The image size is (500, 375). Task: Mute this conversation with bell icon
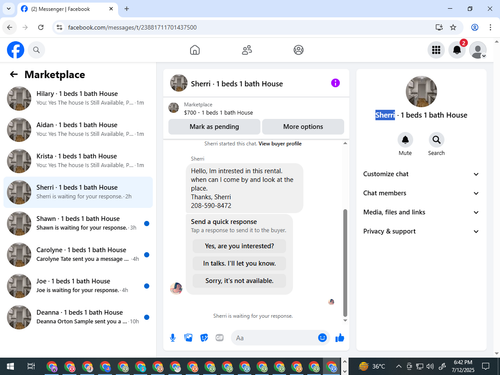tap(405, 140)
